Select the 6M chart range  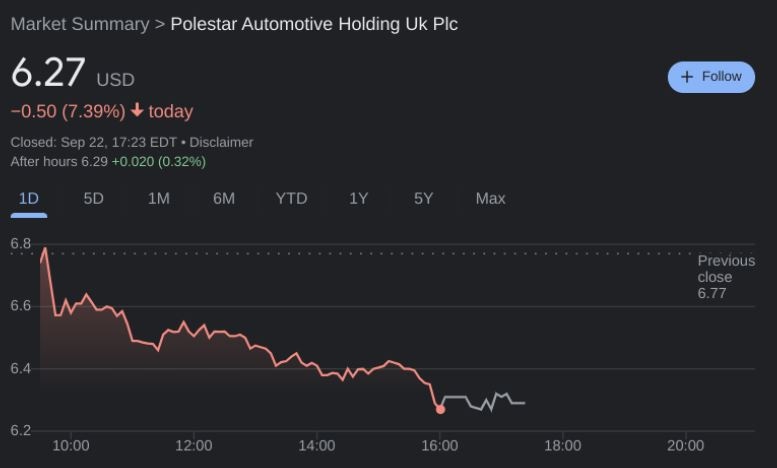224,198
